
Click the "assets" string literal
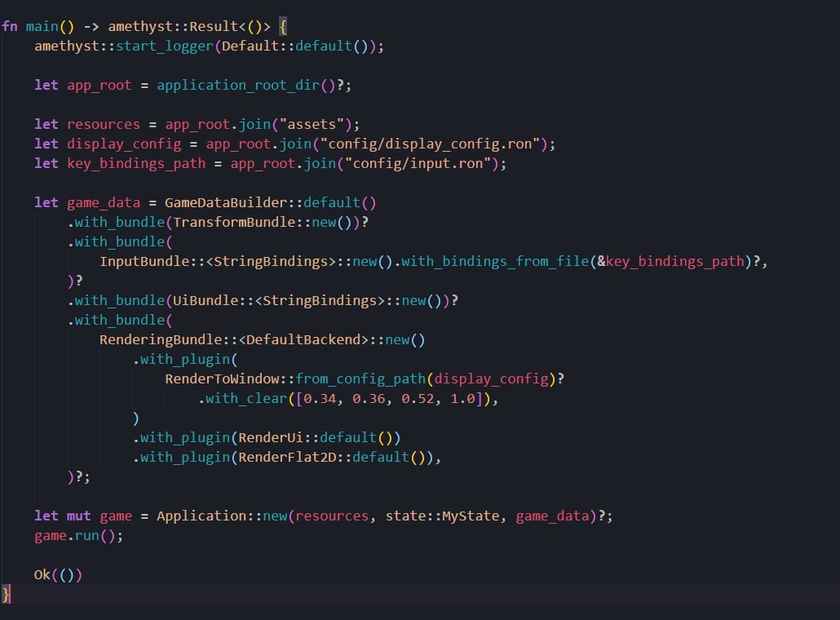click(x=312, y=124)
